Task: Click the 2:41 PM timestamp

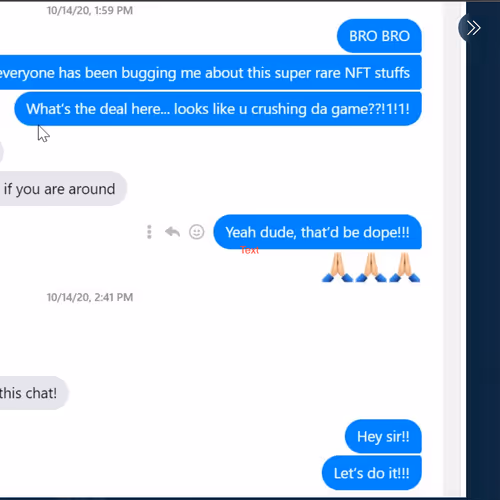Action: (x=90, y=297)
